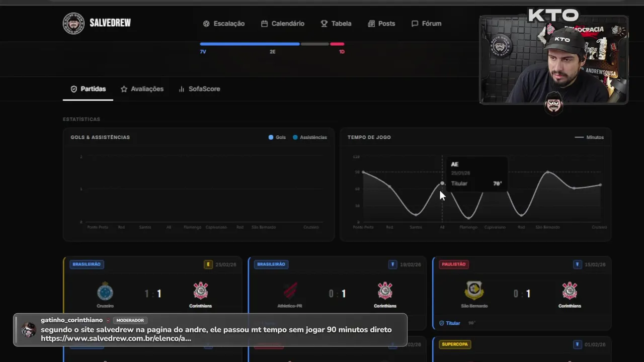
Task: Click the blue shield icon beside 01/02/26
Action: 577,344
